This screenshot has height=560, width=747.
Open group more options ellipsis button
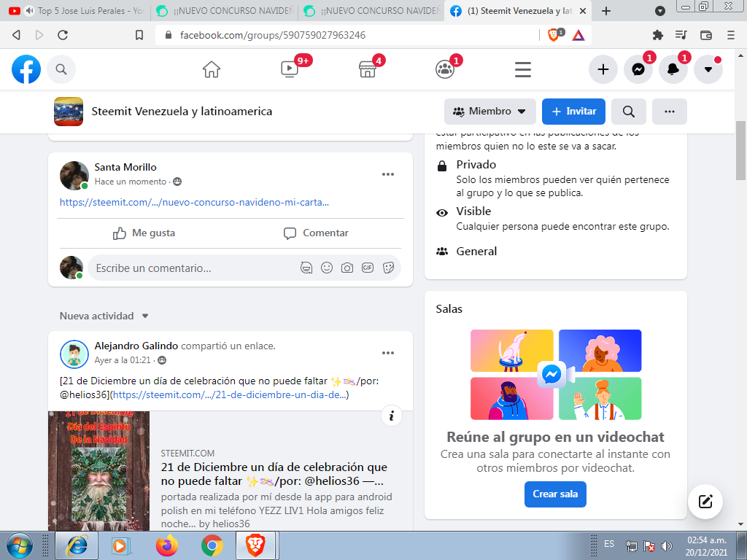coord(670,112)
